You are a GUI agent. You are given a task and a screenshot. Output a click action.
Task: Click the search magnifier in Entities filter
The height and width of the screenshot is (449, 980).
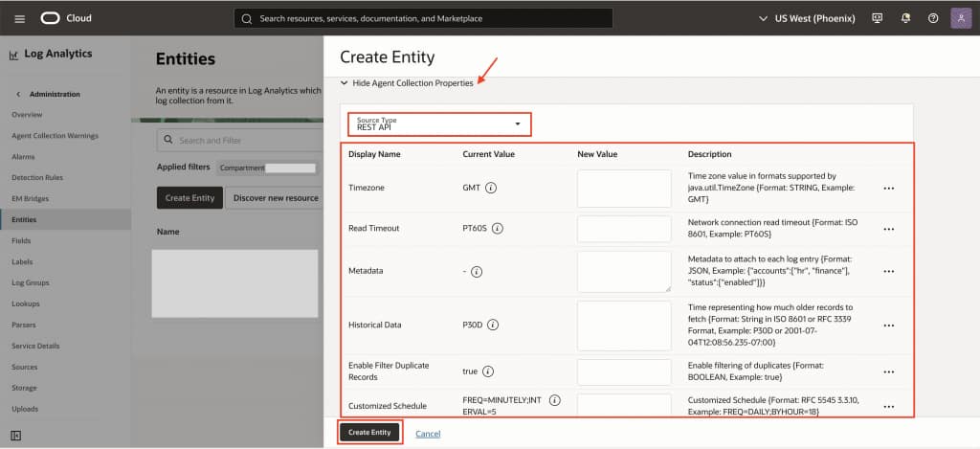168,140
